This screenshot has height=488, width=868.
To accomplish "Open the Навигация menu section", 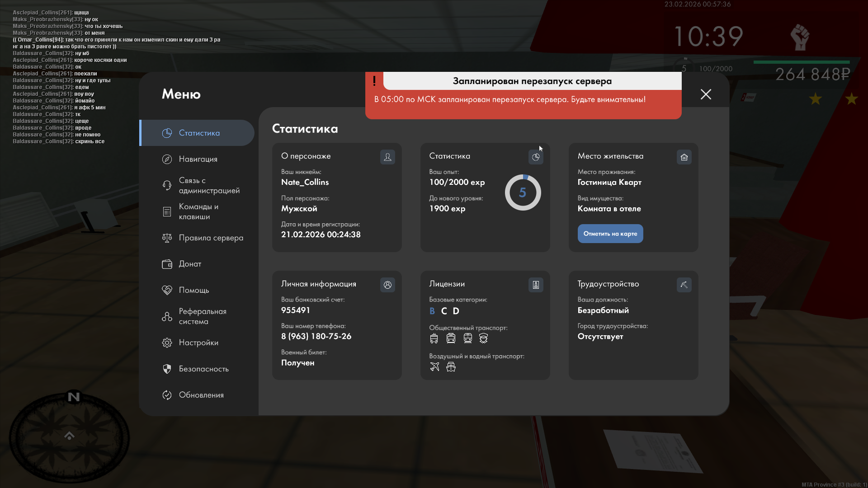I will (198, 159).
